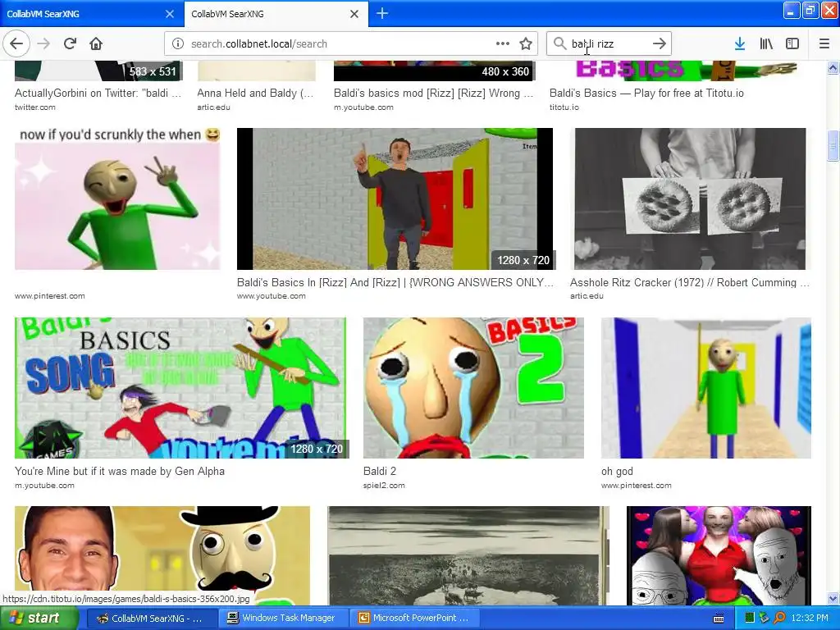Click the keyboard icon in the taskbar
Viewport: 840px width, 630px height.
[x=719, y=619]
